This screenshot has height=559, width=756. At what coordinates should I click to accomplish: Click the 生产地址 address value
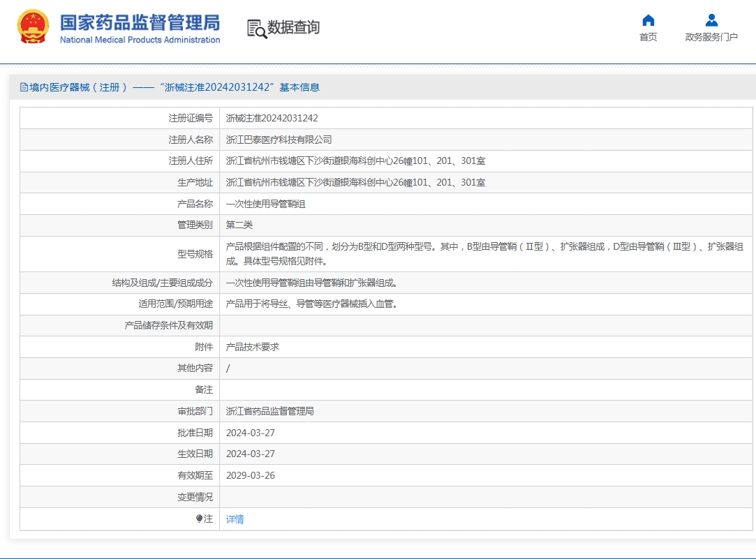pos(355,183)
